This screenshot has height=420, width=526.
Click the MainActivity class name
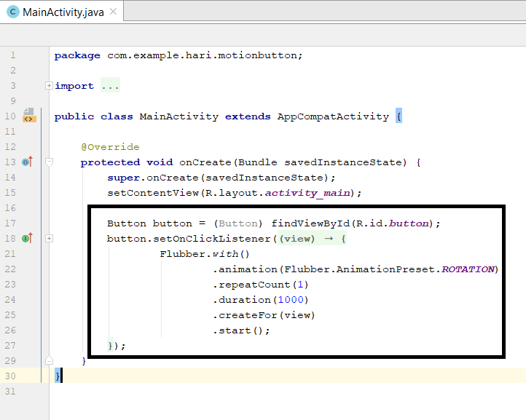point(178,116)
